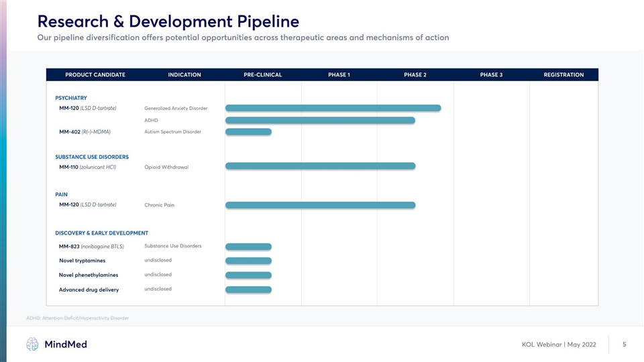
Task: Click the page number 5
Action: tap(624, 345)
